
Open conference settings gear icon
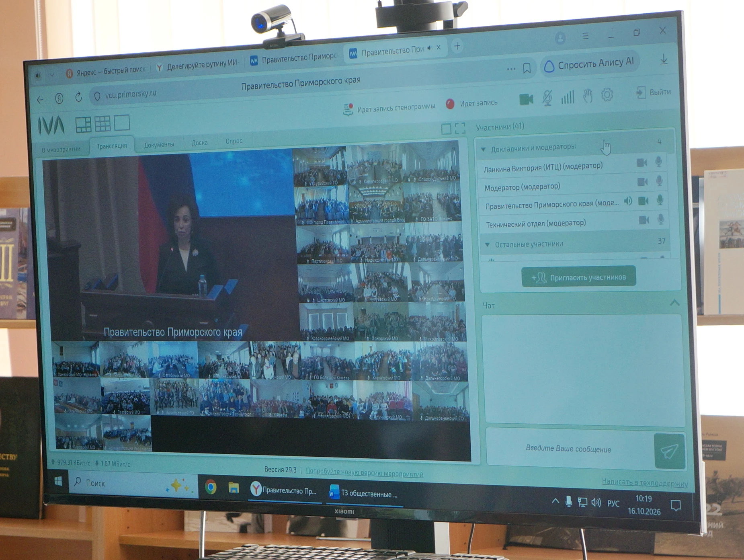(x=607, y=94)
